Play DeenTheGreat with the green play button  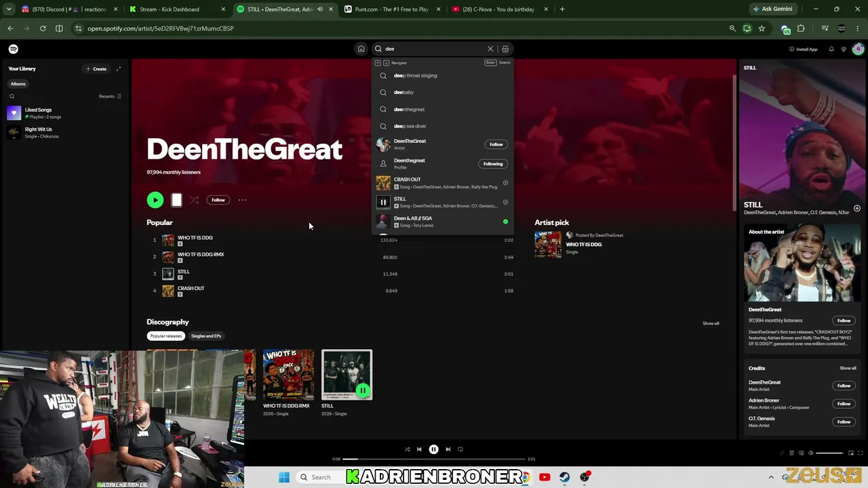click(x=155, y=200)
